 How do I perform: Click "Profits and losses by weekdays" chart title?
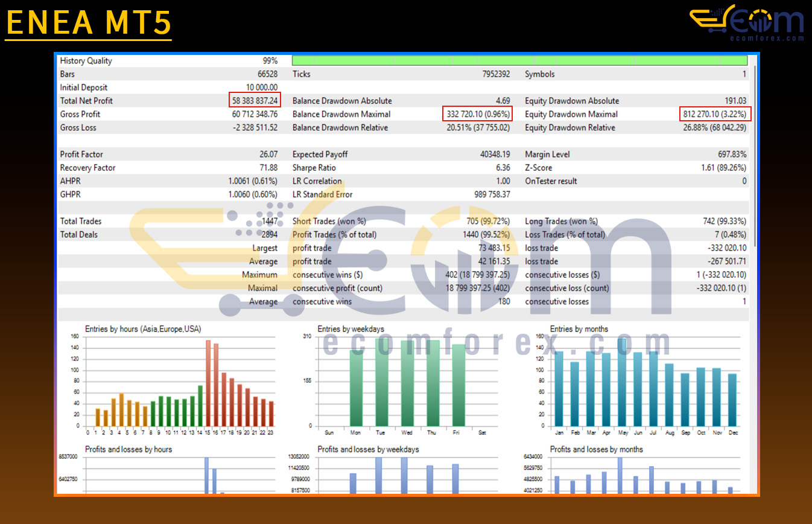click(369, 449)
